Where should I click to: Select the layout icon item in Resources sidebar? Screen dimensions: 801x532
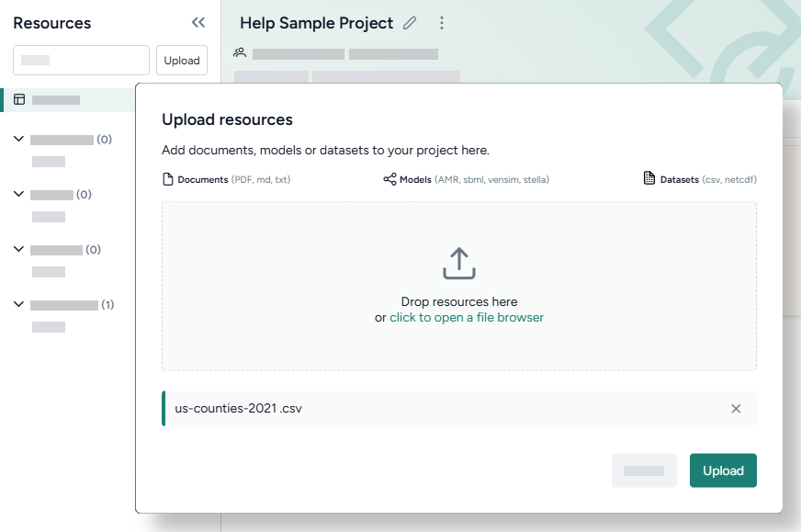[19, 99]
